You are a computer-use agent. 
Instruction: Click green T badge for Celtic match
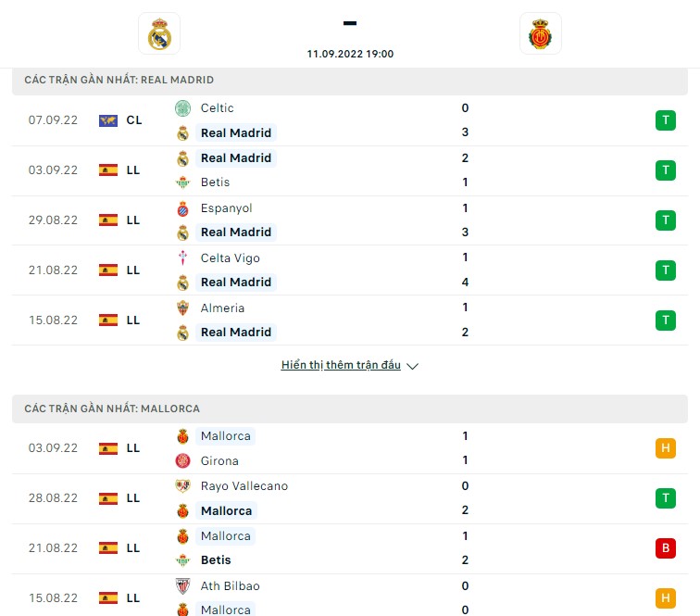click(665, 120)
